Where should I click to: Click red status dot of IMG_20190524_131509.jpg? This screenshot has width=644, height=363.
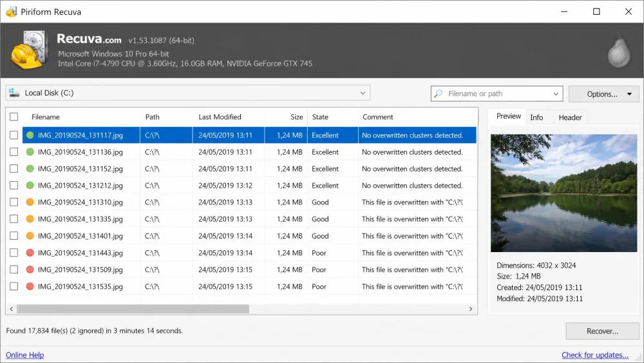point(30,270)
